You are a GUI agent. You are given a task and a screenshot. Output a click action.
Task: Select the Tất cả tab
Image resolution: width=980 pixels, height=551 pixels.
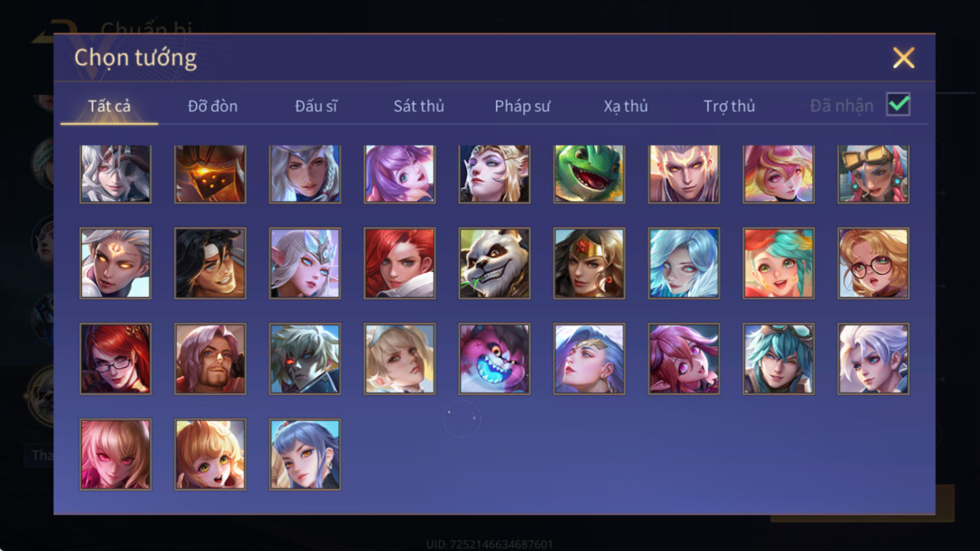click(x=109, y=106)
